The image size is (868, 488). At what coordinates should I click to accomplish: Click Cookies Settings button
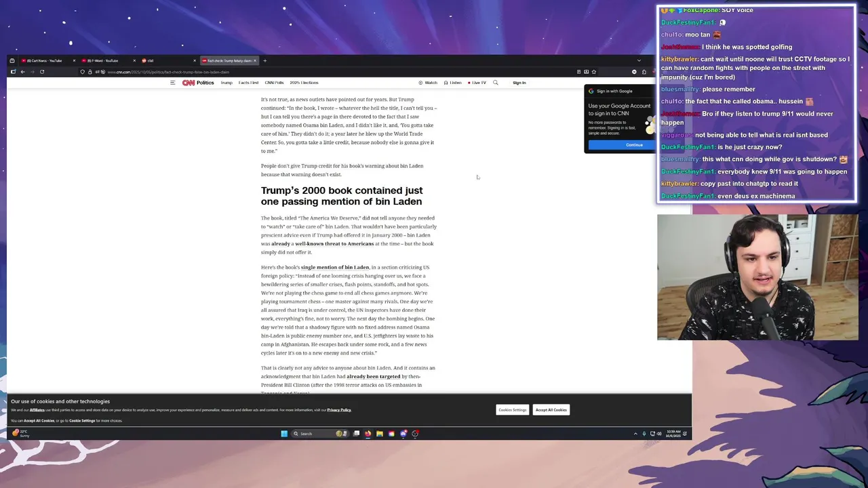513,409
